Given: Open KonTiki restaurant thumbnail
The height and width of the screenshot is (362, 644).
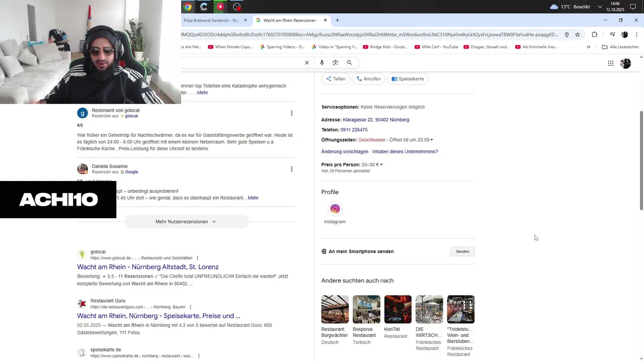Looking at the screenshot, I should [398, 309].
